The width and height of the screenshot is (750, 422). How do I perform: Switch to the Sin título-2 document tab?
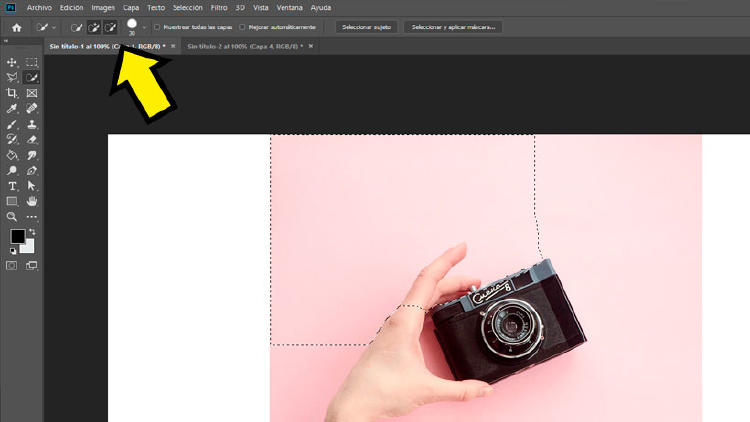(240, 46)
